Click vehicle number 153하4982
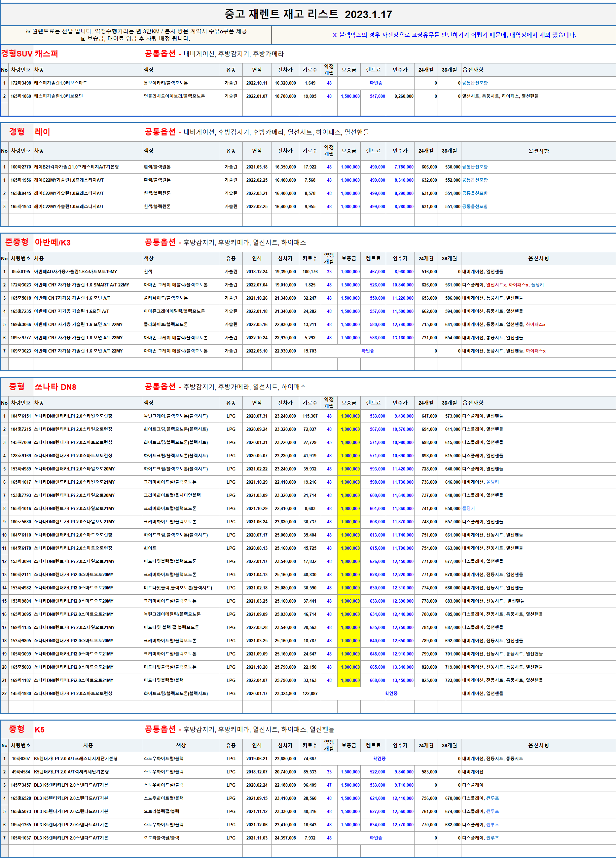Viewport: 616px width, 858px height. point(21,588)
